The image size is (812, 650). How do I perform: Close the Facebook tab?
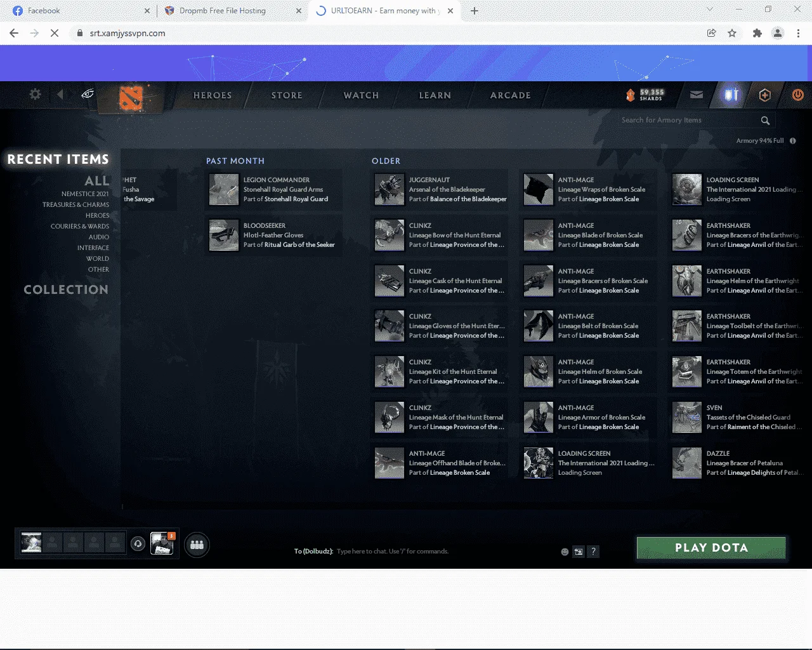(x=147, y=11)
